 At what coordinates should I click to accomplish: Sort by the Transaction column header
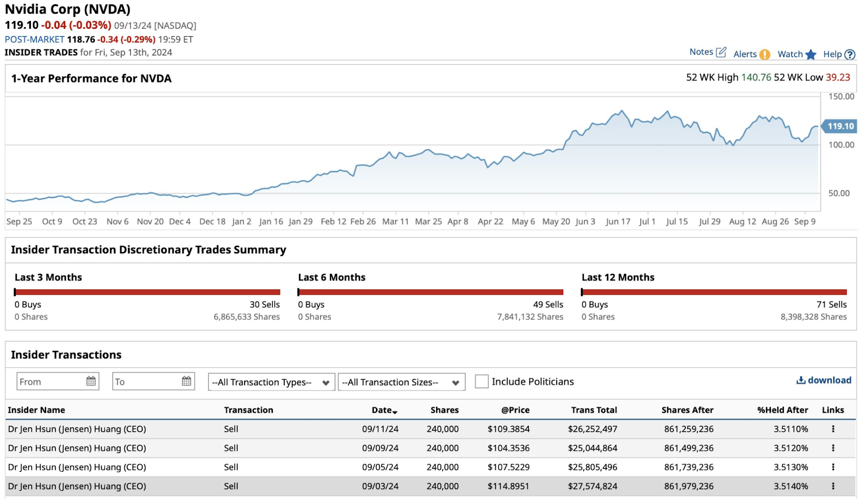click(x=248, y=410)
